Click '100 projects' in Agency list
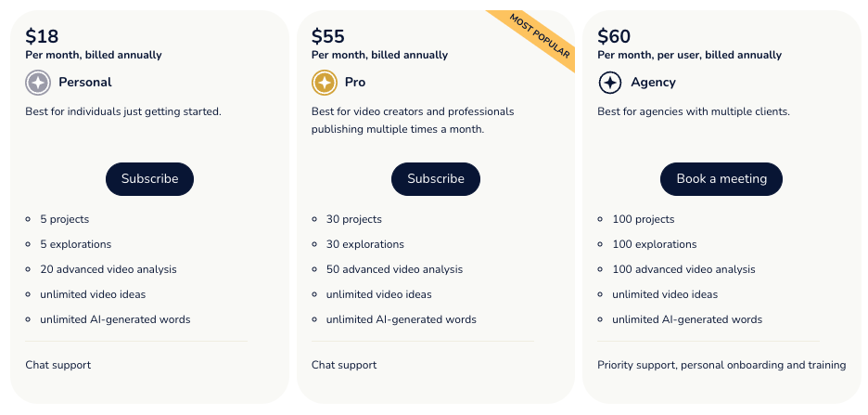 point(643,219)
